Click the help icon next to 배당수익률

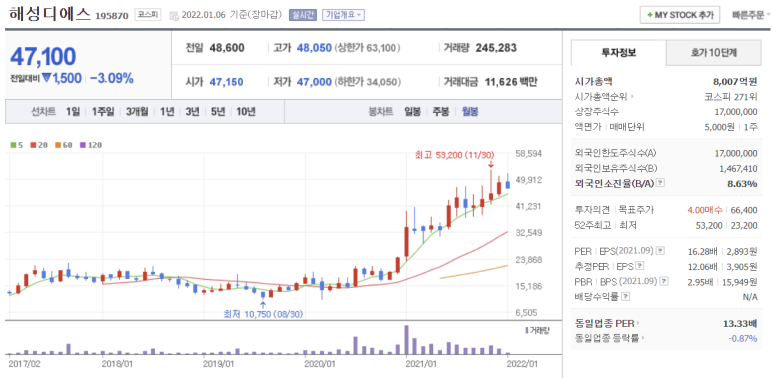coord(626,297)
